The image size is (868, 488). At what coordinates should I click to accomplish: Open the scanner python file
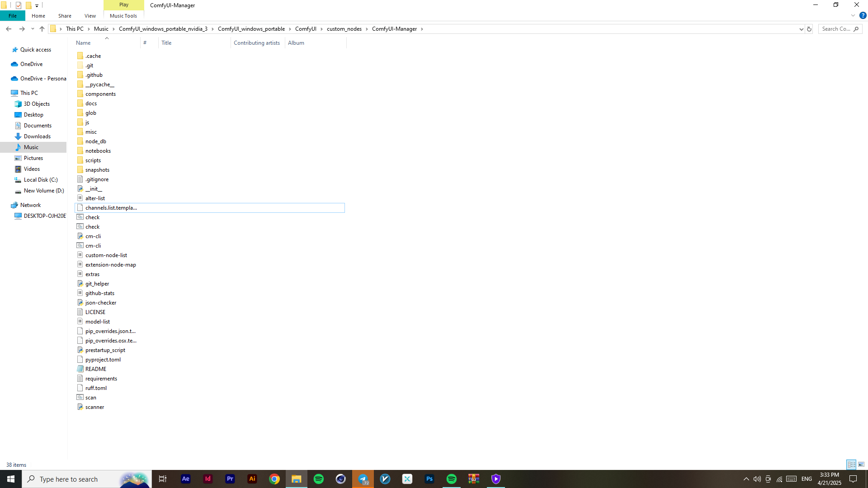click(x=94, y=407)
